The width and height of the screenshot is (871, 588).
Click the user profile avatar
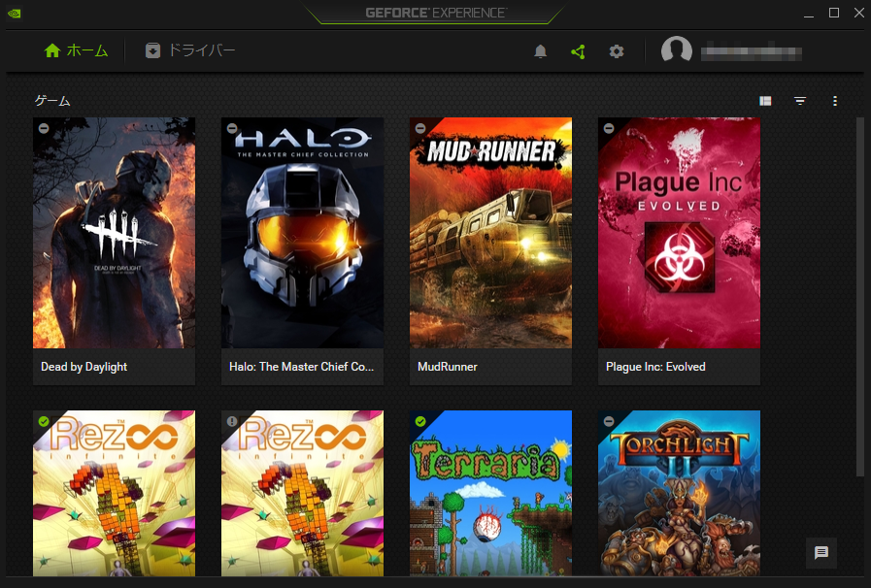(677, 51)
